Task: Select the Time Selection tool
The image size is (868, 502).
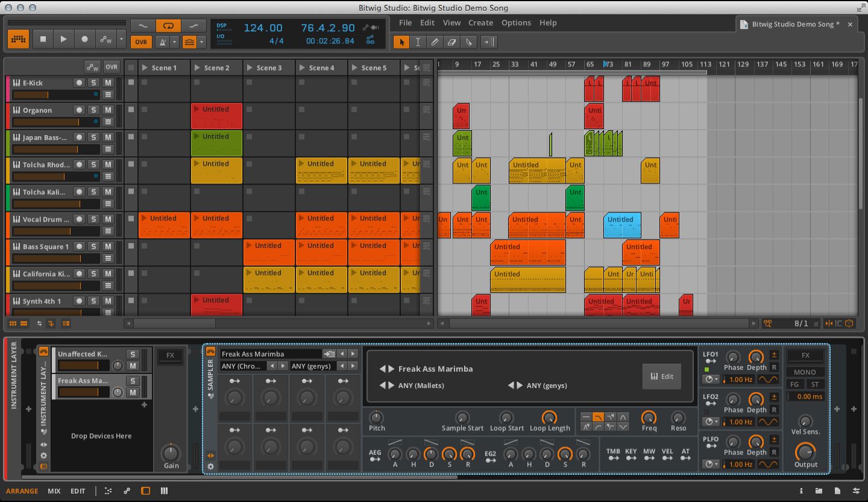Action: (418, 42)
